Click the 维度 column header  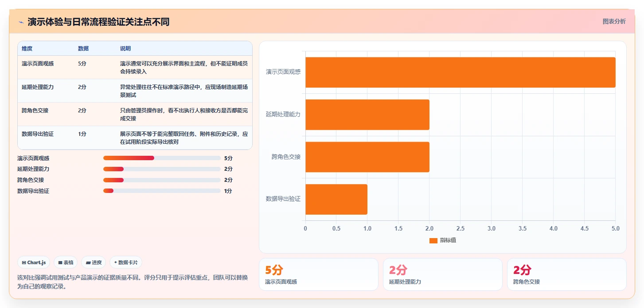27,49
